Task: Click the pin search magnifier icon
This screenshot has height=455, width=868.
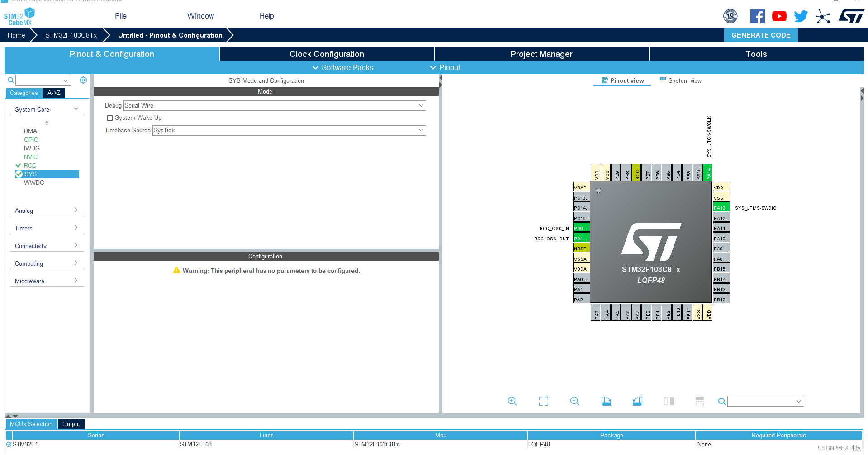Action: 722,401
